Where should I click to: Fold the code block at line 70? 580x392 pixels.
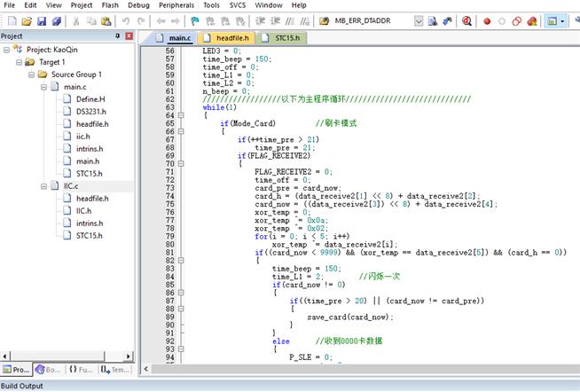pos(181,163)
